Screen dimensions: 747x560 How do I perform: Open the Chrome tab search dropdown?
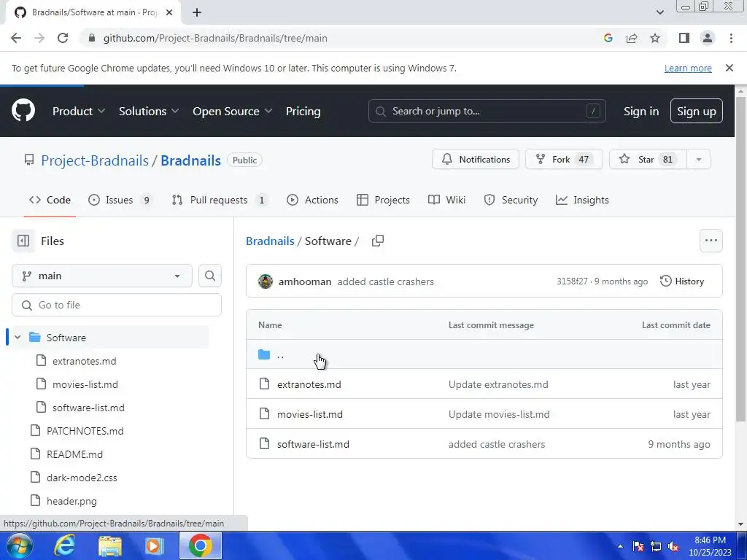659,12
